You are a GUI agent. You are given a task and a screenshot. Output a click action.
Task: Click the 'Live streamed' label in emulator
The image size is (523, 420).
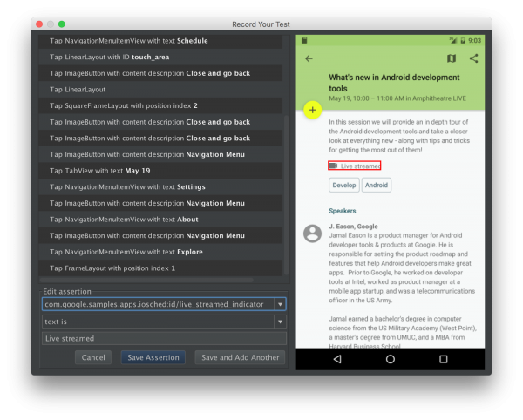pos(360,166)
